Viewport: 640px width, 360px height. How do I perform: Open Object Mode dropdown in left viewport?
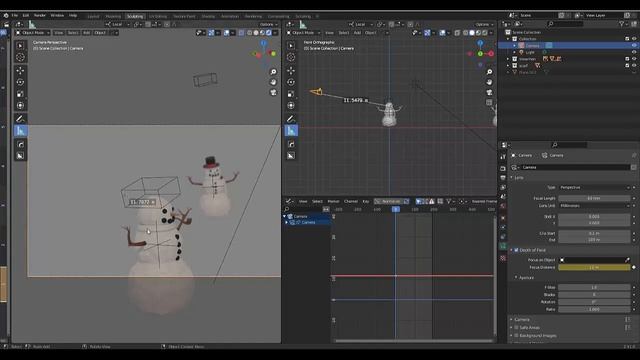click(33, 33)
